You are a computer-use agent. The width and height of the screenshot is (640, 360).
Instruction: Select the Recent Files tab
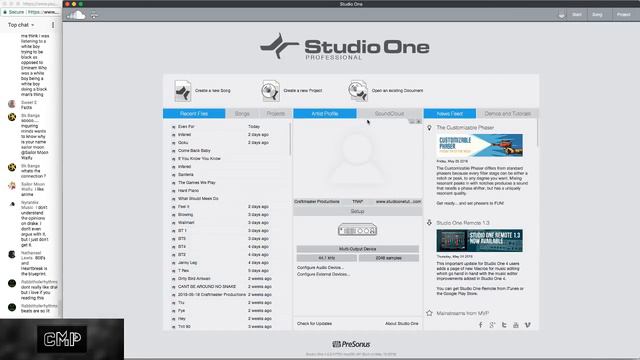point(194,113)
